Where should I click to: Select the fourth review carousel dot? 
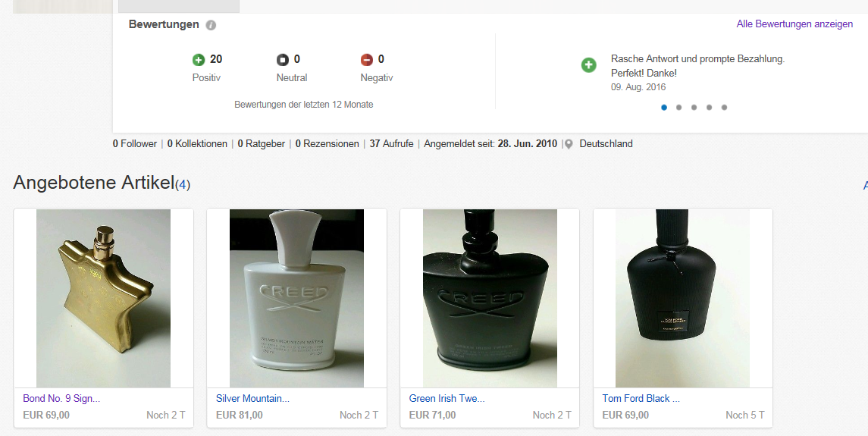[x=709, y=108]
